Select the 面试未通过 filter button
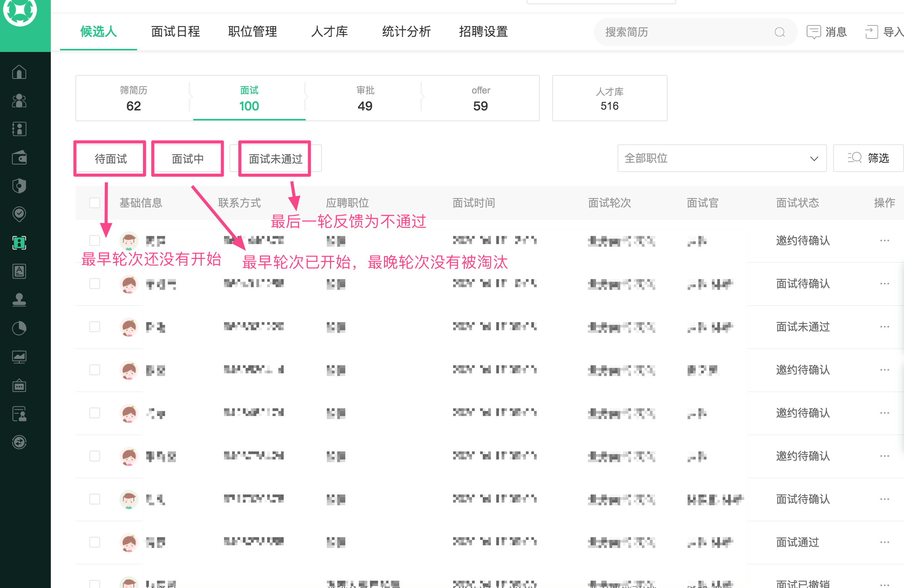Viewport: 904px width, 588px height. [x=275, y=159]
